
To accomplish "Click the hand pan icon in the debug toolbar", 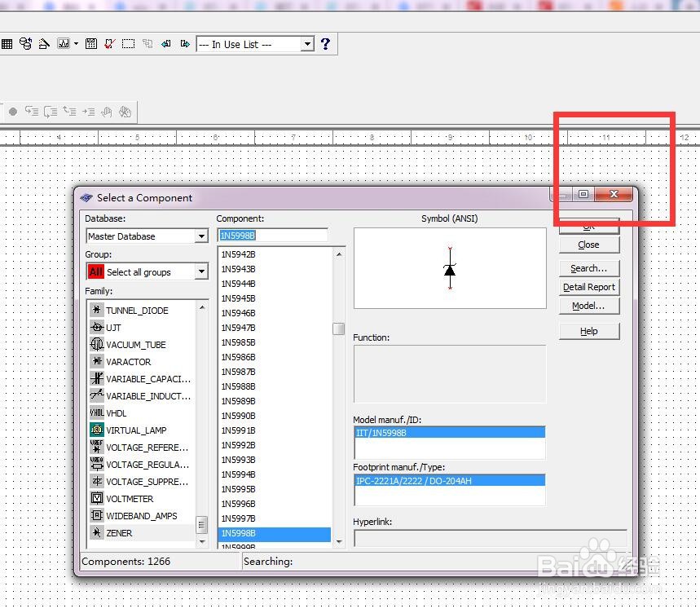I will click(106, 112).
